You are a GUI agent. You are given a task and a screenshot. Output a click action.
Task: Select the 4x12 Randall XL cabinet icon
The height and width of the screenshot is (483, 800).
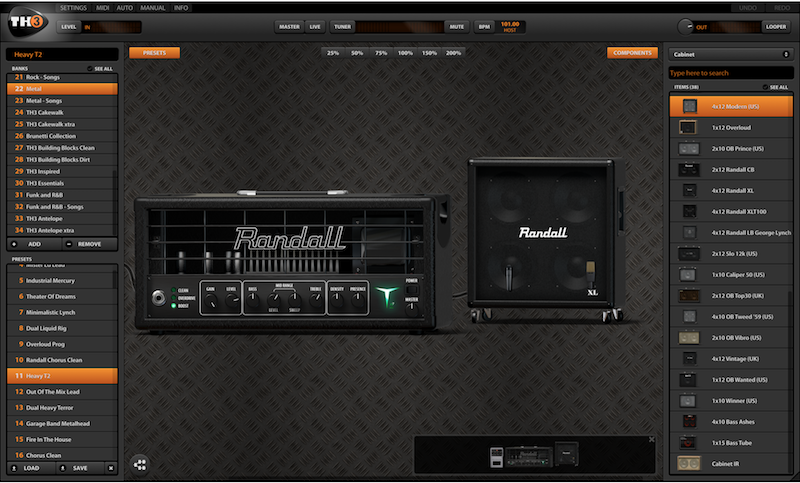tap(689, 190)
